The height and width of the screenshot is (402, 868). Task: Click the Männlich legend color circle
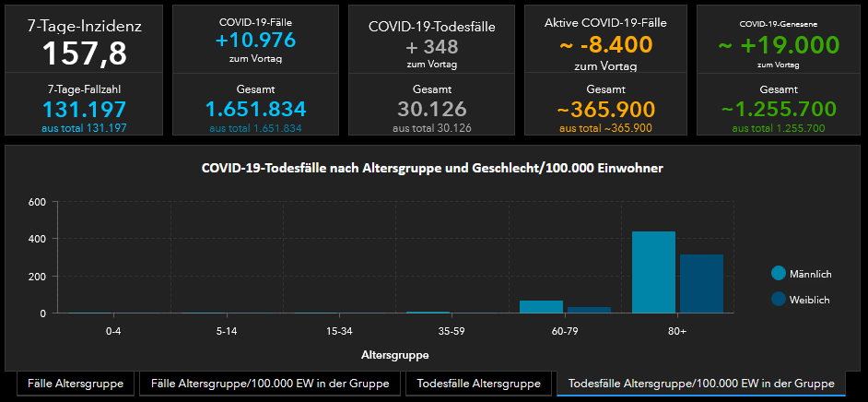click(779, 274)
